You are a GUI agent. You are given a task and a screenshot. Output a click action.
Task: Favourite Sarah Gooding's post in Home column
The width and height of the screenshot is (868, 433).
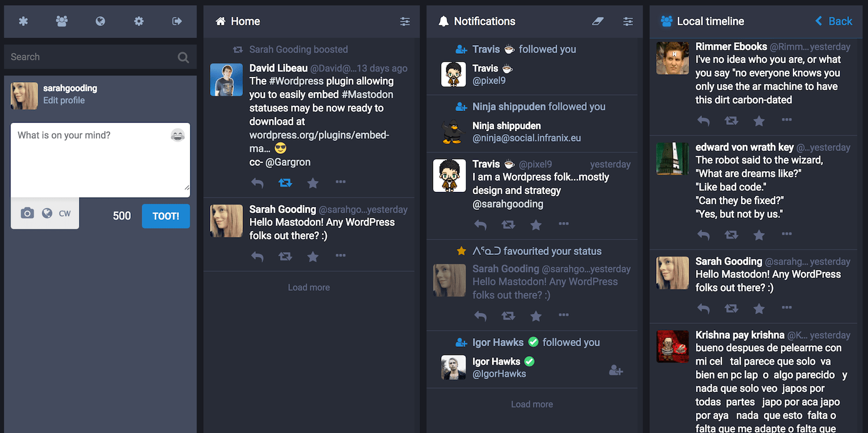313,256
